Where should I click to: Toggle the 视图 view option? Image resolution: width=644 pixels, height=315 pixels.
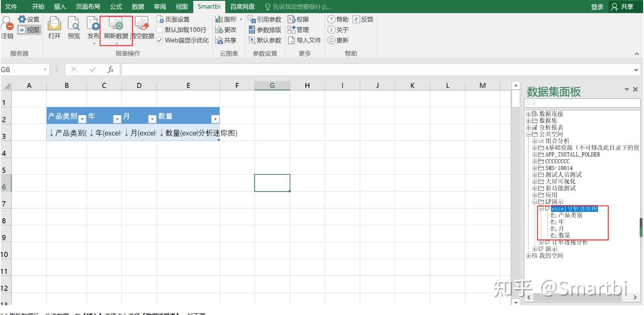pos(28,30)
